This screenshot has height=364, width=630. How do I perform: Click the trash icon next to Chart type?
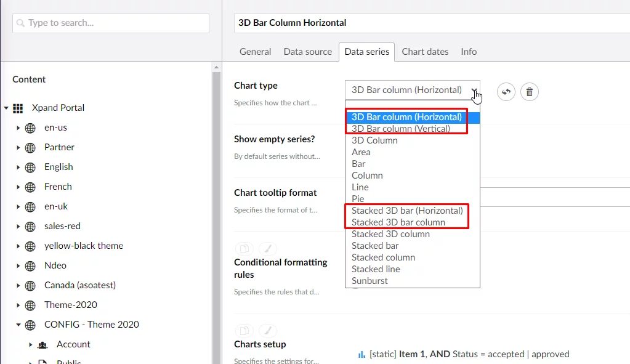(x=529, y=92)
